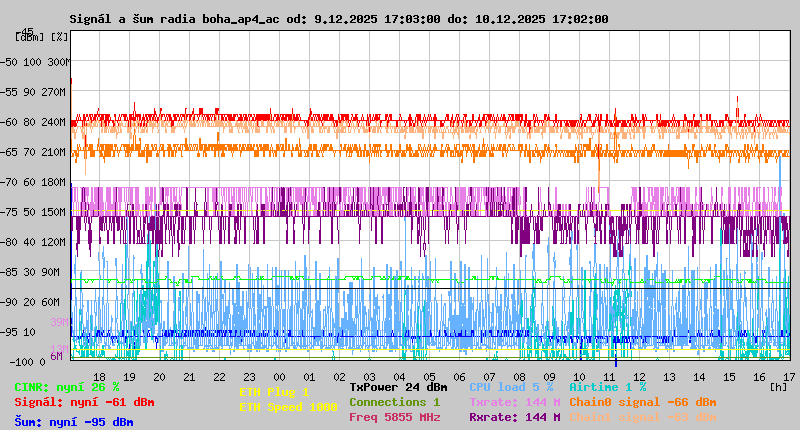Click the hour label '21' on the time axis
This screenshot has height=430, width=800.
click(x=189, y=377)
